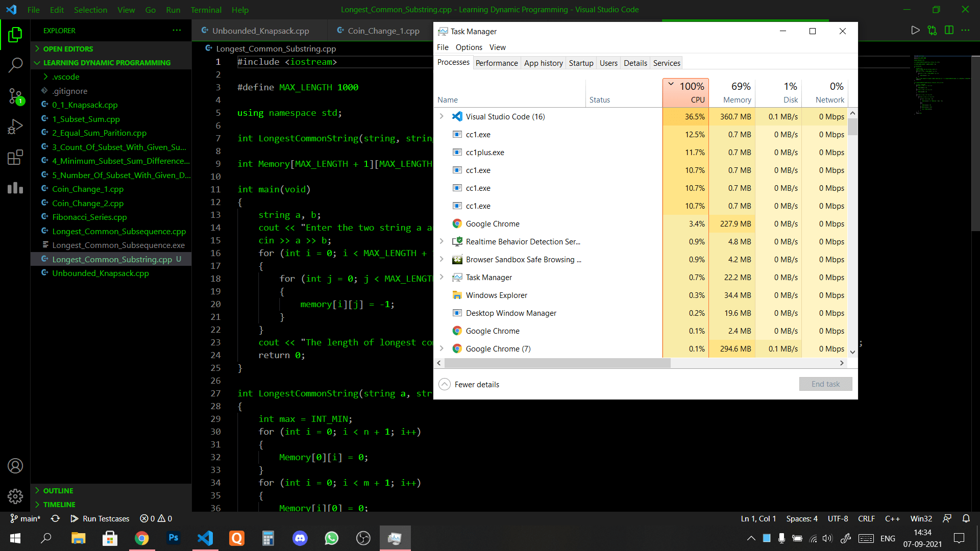This screenshot has height=551, width=980.
Task: Open Source Control view icon
Action: point(15,95)
